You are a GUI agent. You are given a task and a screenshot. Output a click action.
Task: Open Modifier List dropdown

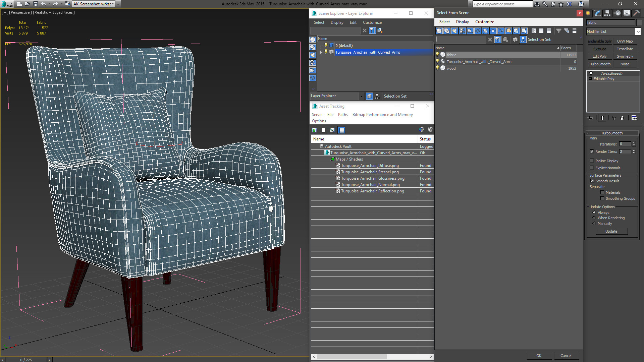coord(638,32)
